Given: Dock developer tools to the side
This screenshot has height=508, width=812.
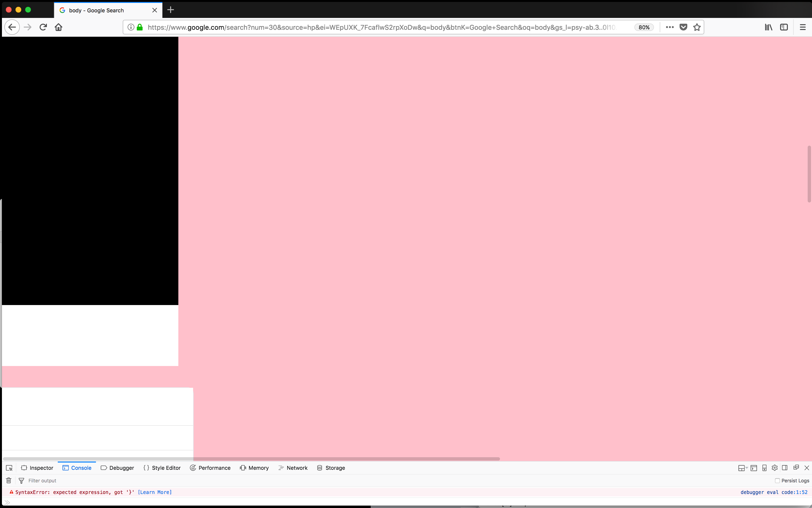Looking at the screenshot, I should pyautogui.click(x=784, y=468).
